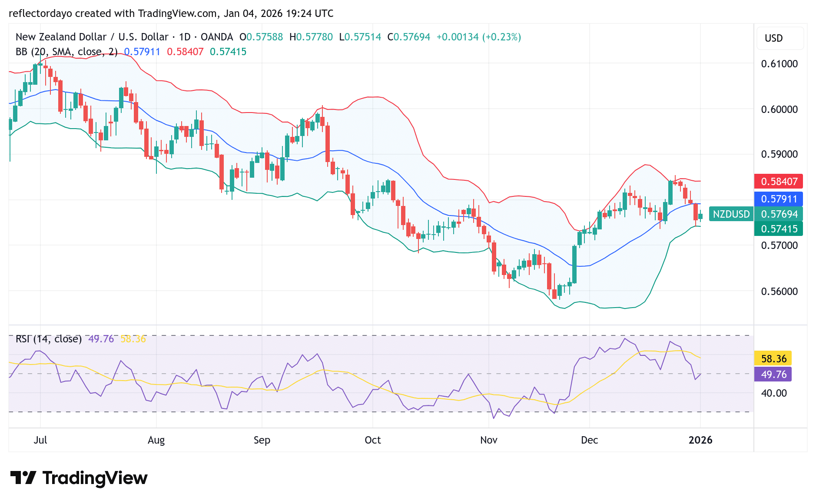Viewport: 816px width, 504px height.
Task: Open the OANDA exchange label
Action: [x=217, y=37]
